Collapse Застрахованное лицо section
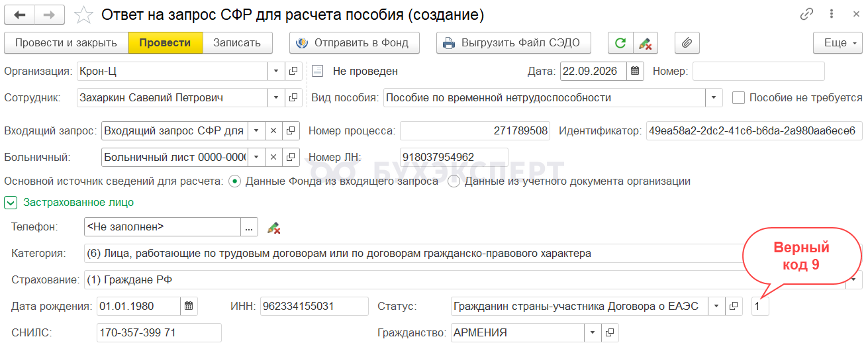 point(10,202)
